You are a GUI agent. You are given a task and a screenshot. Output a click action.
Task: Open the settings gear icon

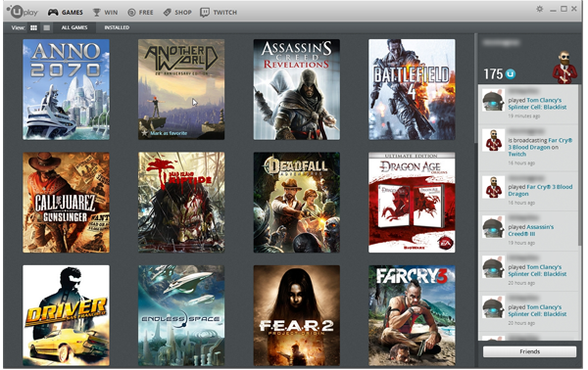(x=540, y=9)
